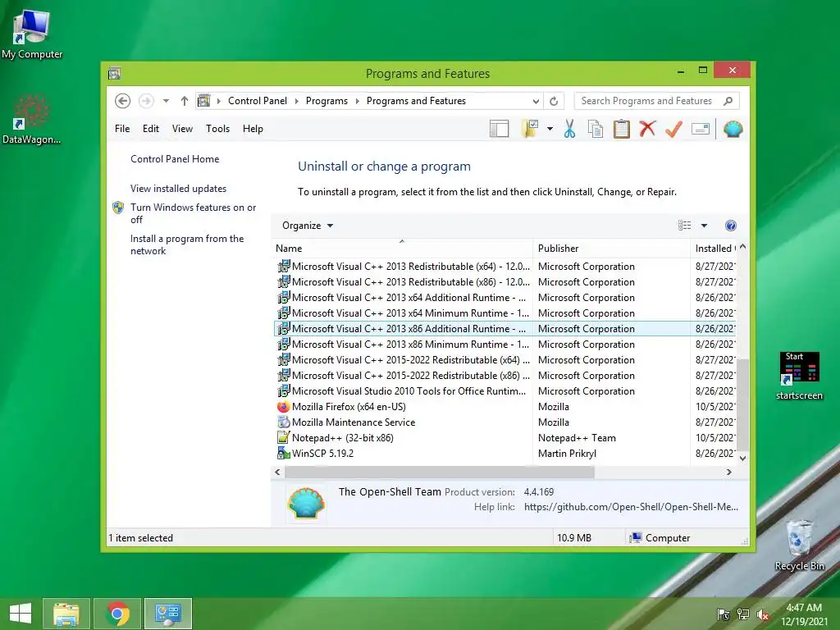Image resolution: width=840 pixels, height=630 pixels.
Task: Click the Back navigation arrow
Action: pyautogui.click(x=123, y=101)
